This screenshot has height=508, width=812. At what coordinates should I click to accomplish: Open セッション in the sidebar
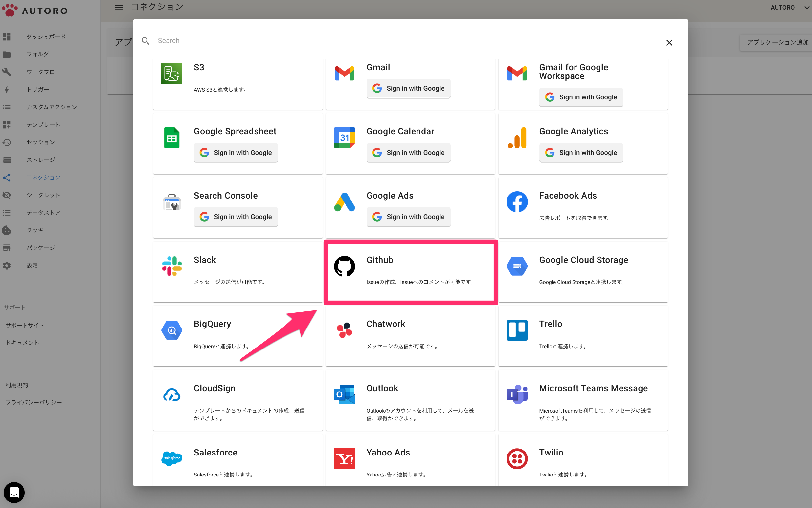coord(41,142)
